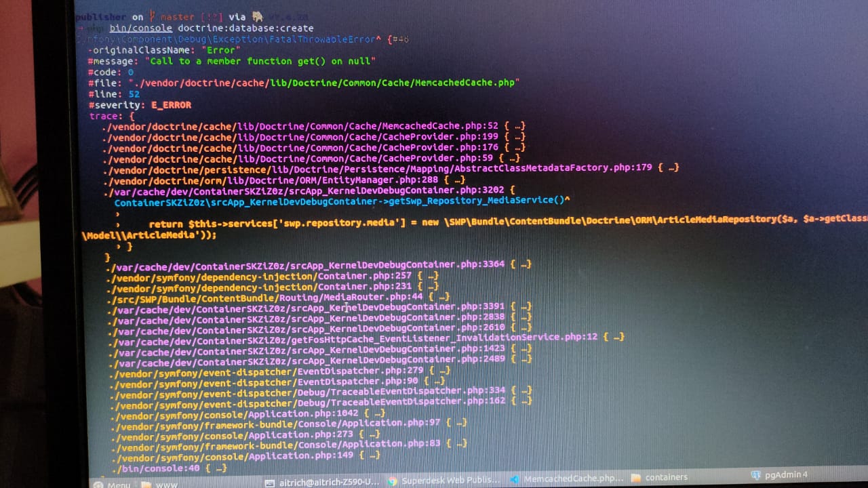
Task: Click the symfony/console Application.php:1042 trace line
Action: click(x=249, y=413)
